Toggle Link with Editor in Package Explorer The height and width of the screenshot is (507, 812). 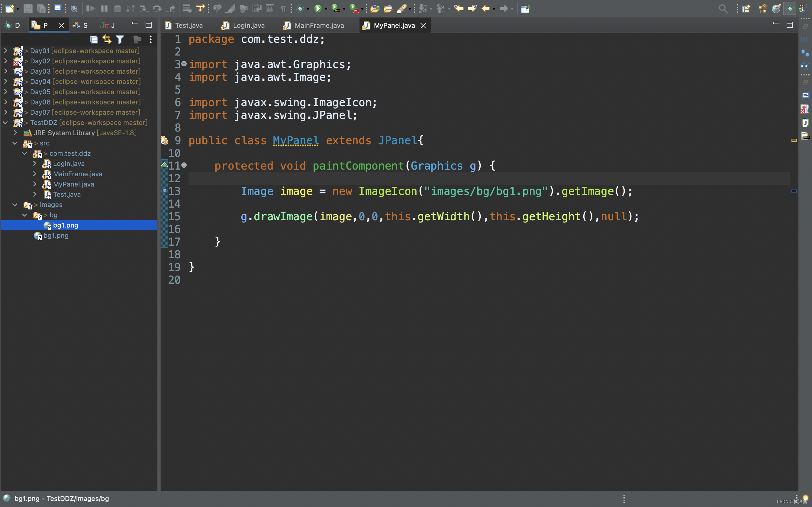point(107,40)
